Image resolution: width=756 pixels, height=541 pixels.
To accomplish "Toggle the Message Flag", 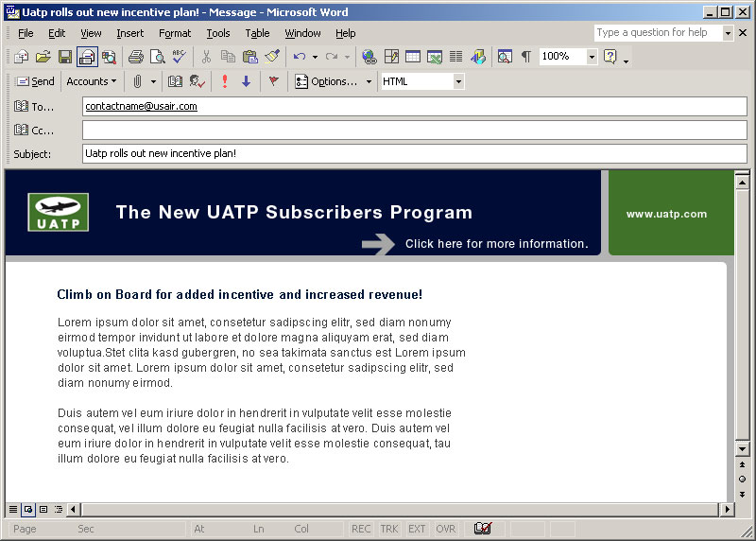I will [x=274, y=81].
